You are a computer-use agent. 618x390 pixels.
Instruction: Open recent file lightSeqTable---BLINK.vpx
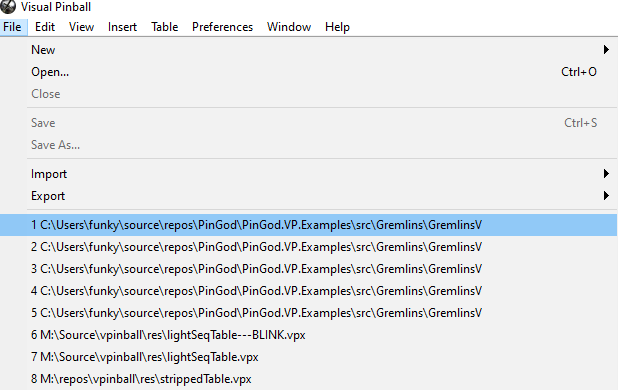[x=309, y=335]
